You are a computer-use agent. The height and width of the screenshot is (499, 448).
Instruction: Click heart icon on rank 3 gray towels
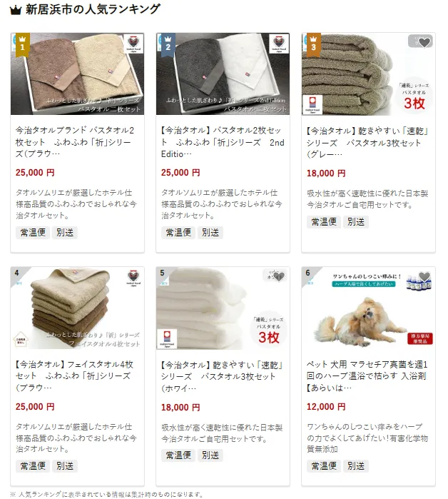click(x=424, y=41)
